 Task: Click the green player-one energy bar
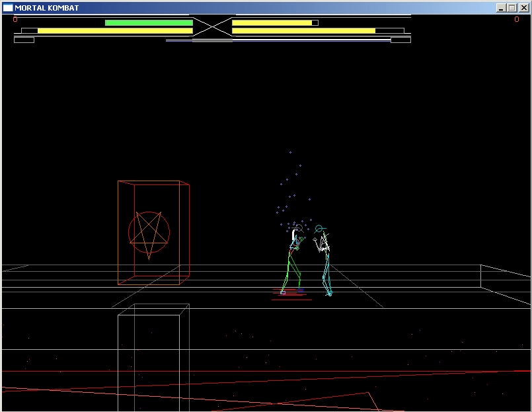coord(149,22)
